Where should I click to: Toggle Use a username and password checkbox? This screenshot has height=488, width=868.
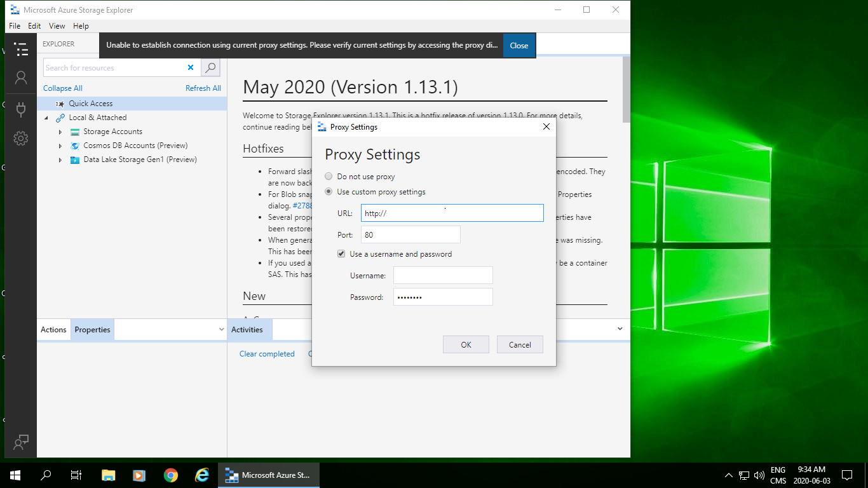[342, 254]
